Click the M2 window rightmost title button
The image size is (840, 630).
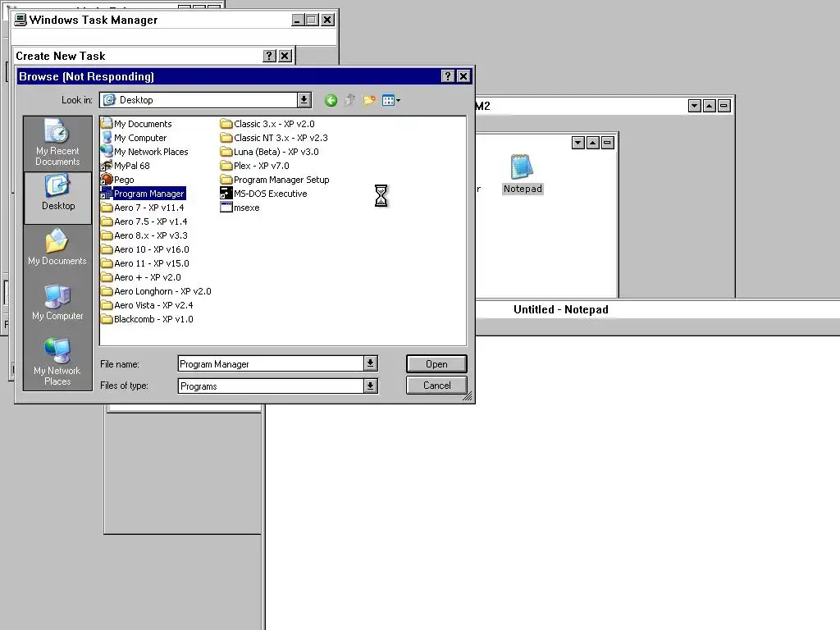click(724, 106)
